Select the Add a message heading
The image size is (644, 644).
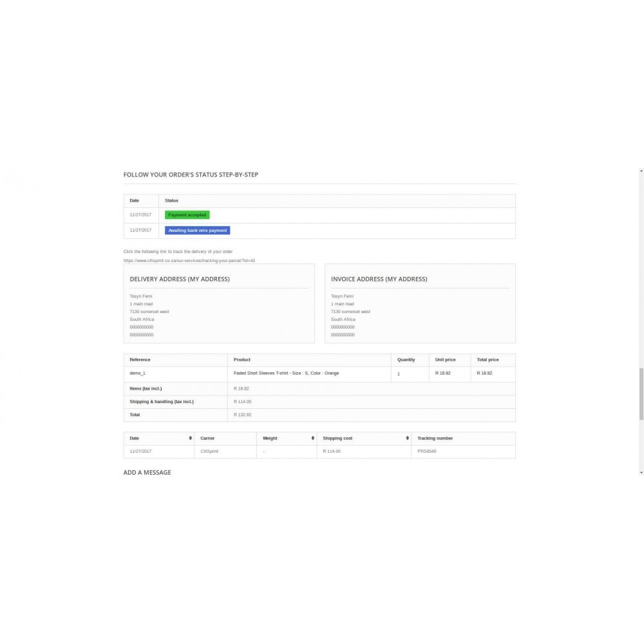click(147, 472)
